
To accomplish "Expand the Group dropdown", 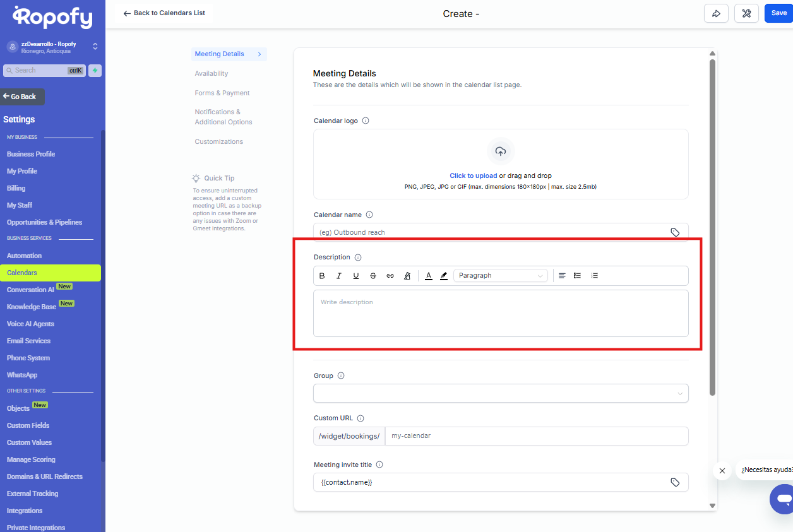I will coord(501,393).
